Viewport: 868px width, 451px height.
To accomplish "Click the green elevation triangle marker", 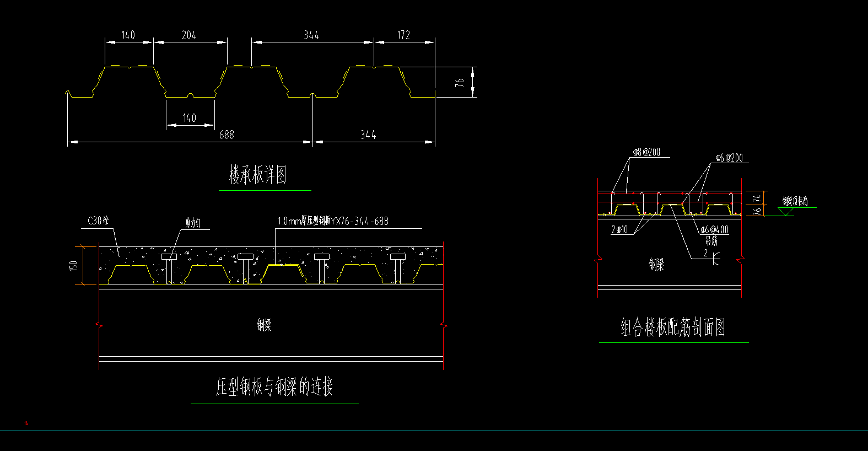I will tap(786, 212).
